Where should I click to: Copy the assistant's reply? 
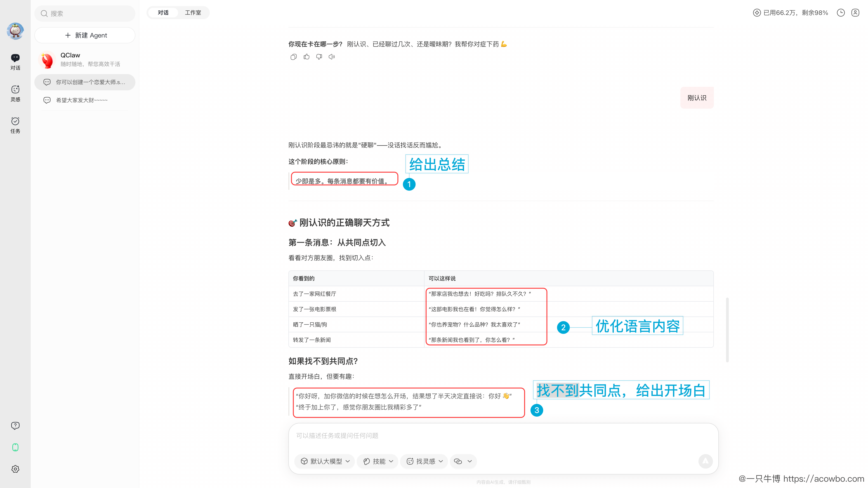tap(293, 57)
